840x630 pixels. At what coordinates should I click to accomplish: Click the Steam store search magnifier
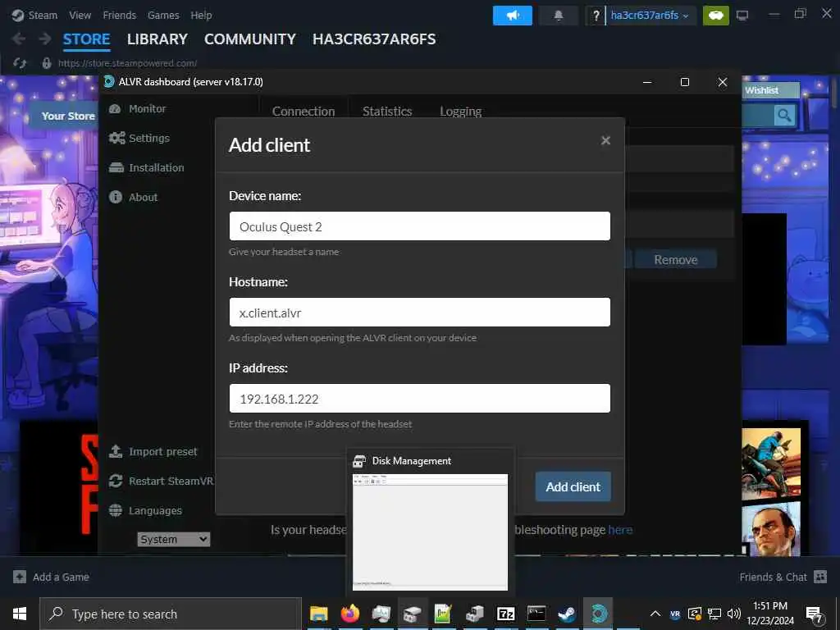[784, 115]
